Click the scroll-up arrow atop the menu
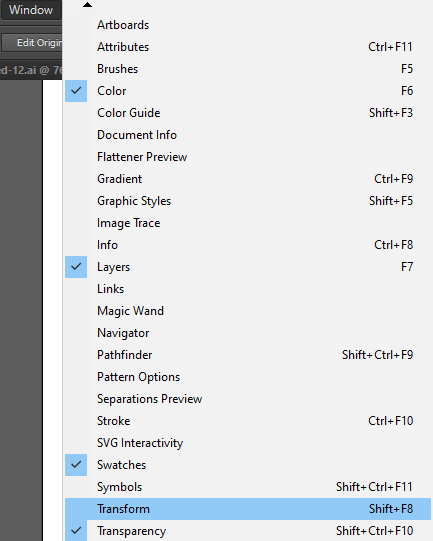This screenshot has width=433, height=541. click(x=88, y=5)
